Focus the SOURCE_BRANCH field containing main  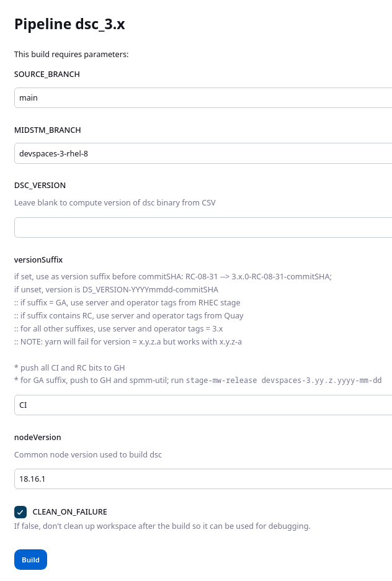click(203, 97)
